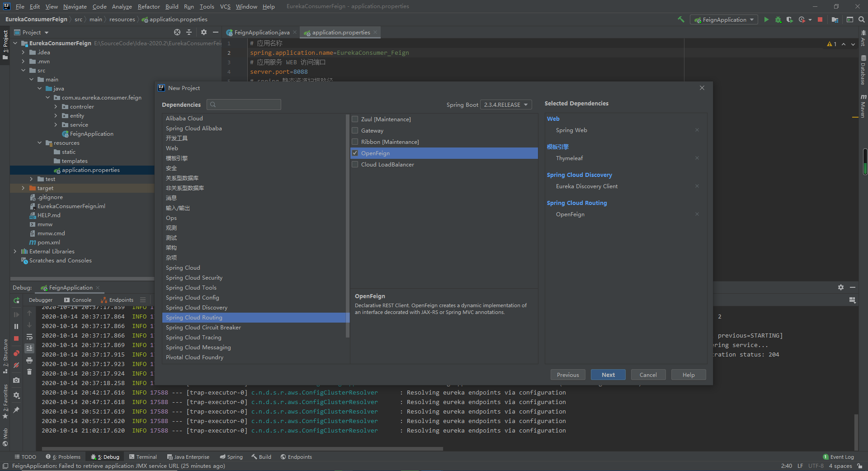Click the Build hammer icon in top toolbar
The width and height of the screenshot is (868, 471).
coord(681,19)
